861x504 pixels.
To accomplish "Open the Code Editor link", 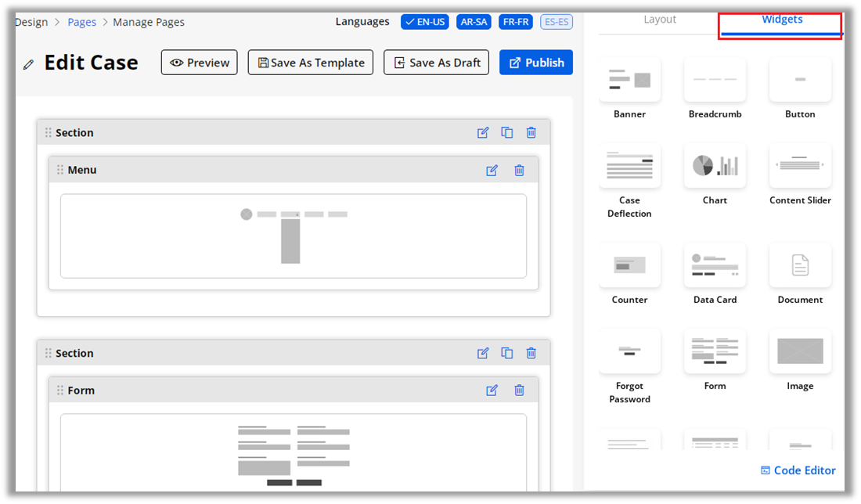I will point(798,470).
